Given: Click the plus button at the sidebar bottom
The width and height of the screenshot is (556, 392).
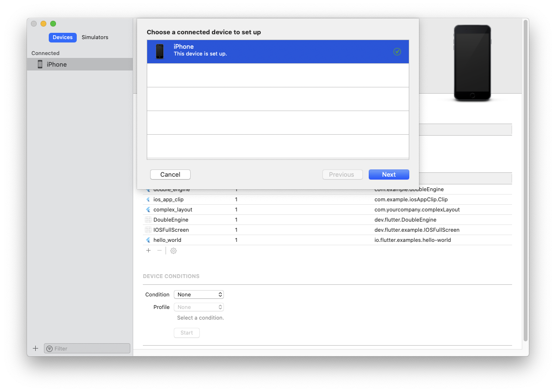Looking at the screenshot, I should coord(35,348).
